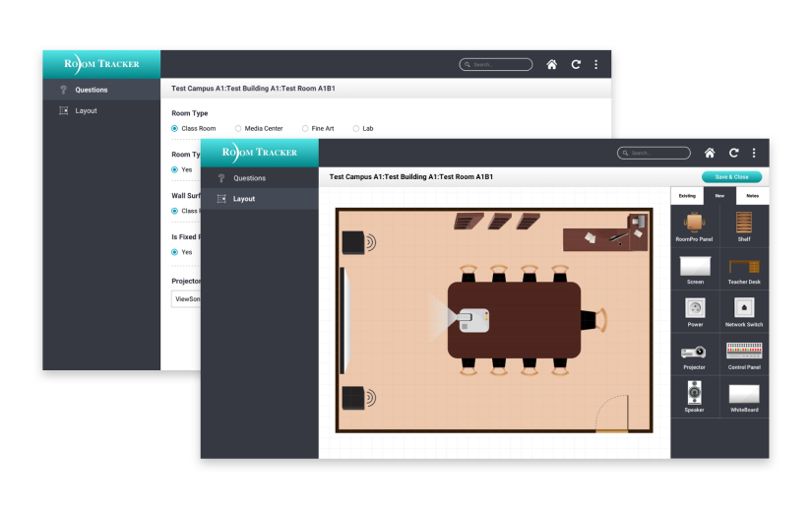
Task: Select the Class option under Wall Surface
Action: coord(174,211)
